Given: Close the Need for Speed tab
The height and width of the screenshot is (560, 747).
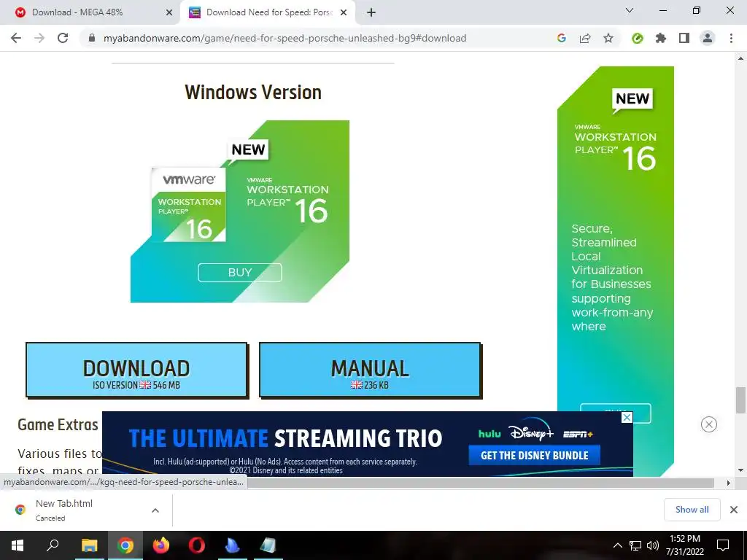Looking at the screenshot, I should point(344,13).
